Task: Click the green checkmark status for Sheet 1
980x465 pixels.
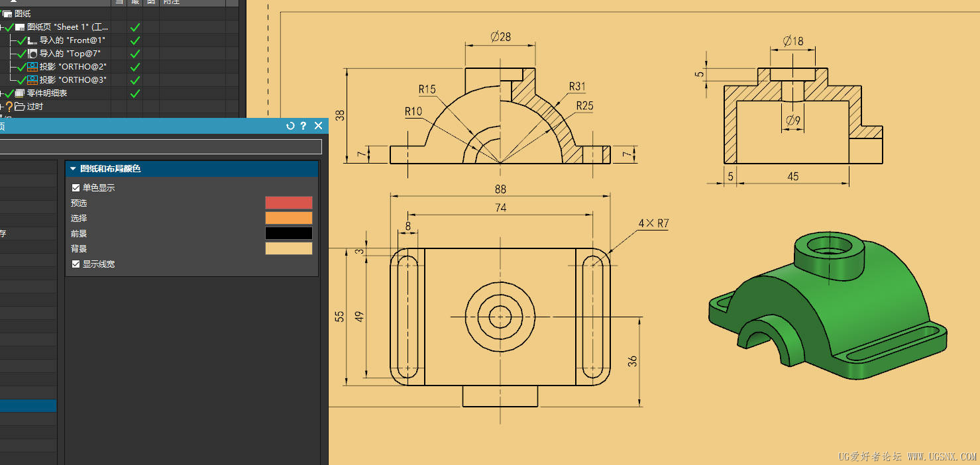Action: (135, 27)
